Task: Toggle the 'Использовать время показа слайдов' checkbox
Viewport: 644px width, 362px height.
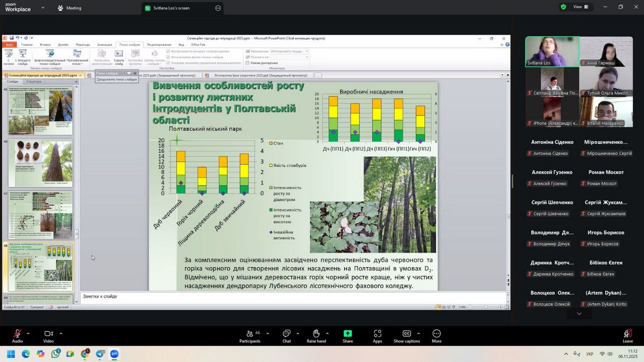Action: [x=169, y=57]
